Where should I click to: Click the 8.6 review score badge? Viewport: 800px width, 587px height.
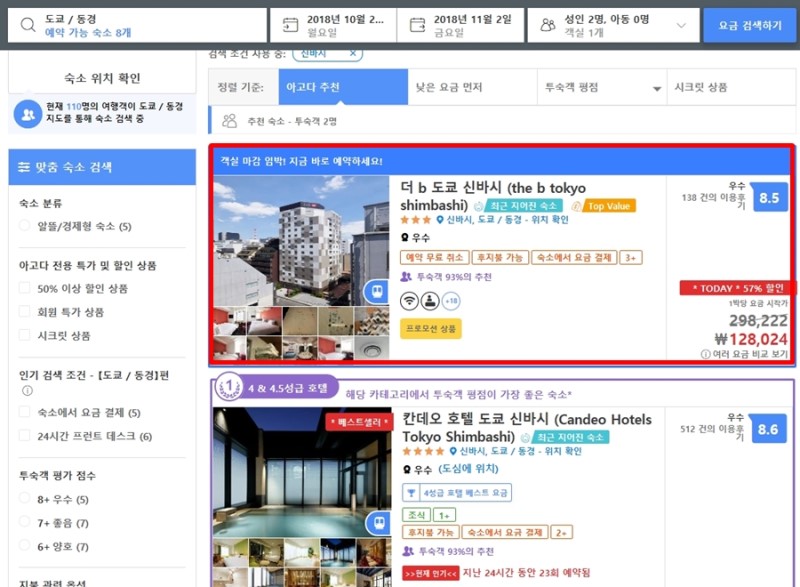pyautogui.click(x=768, y=429)
